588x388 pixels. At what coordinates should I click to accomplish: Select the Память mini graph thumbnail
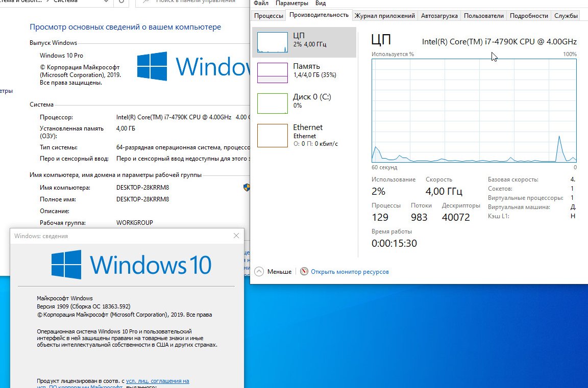[273, 73]
